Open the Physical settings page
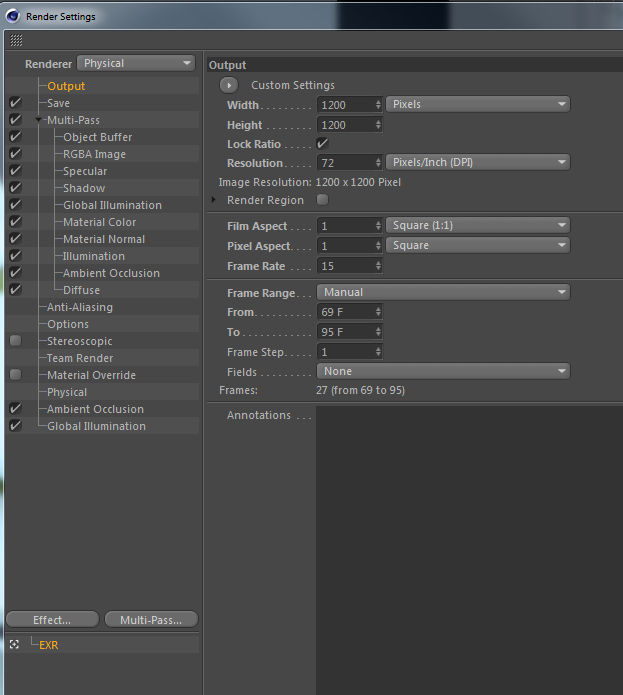This screenshot has width=623, height=695. 67,392
